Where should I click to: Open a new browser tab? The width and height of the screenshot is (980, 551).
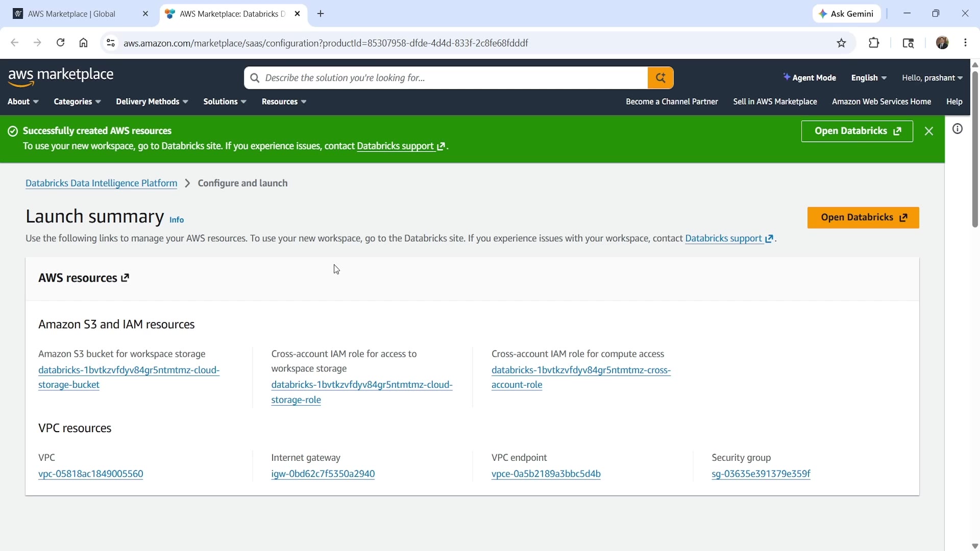(x=321, y=14)
